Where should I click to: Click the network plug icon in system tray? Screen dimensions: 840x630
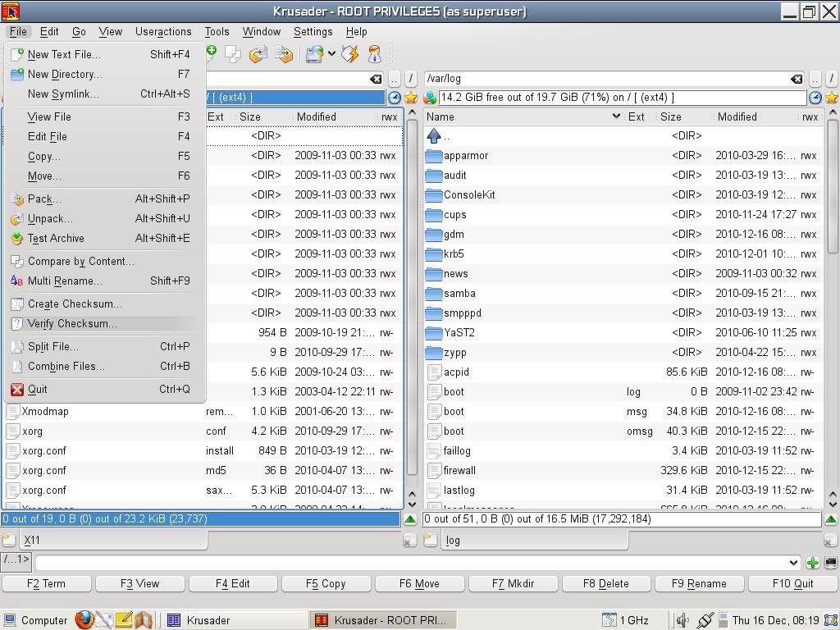click(x=705, y=620)
